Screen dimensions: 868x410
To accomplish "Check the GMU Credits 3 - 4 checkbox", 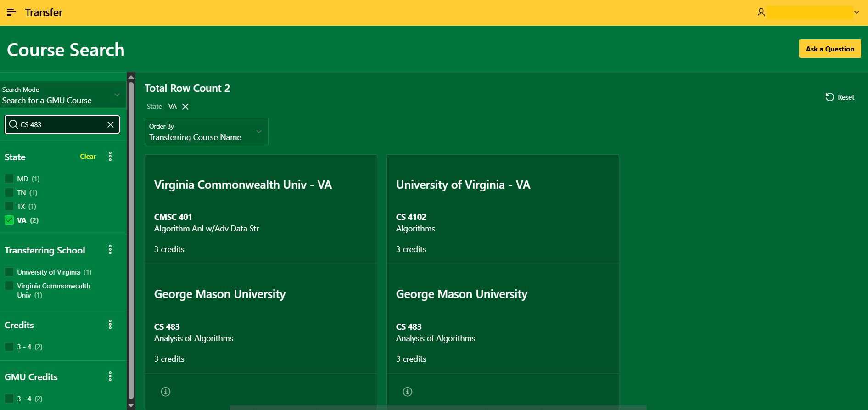I will click(9, 399).
